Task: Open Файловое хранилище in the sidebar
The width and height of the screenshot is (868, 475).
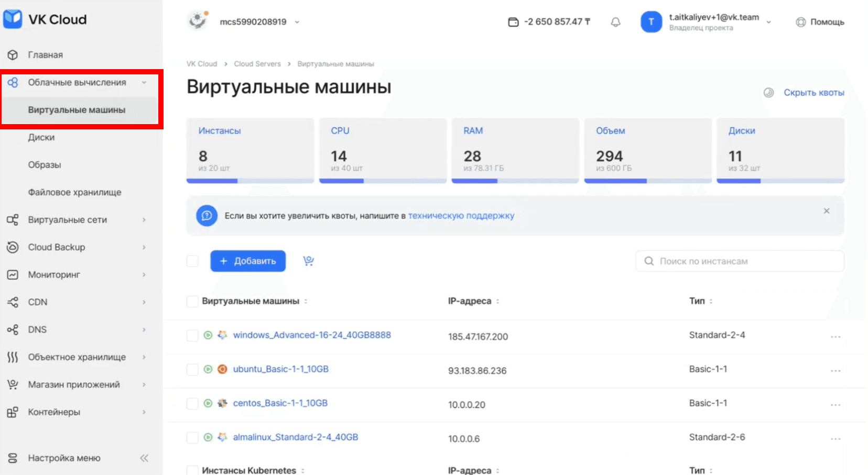Action: point(74,192)
